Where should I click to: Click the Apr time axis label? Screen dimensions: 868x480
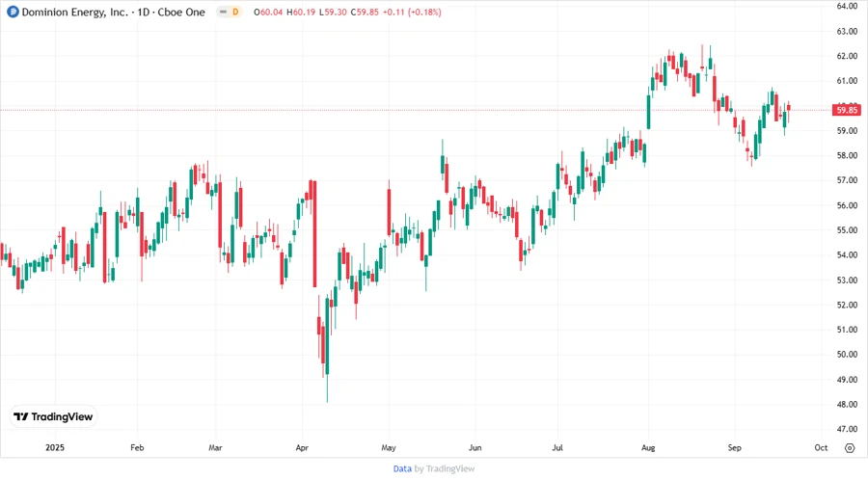302,448
